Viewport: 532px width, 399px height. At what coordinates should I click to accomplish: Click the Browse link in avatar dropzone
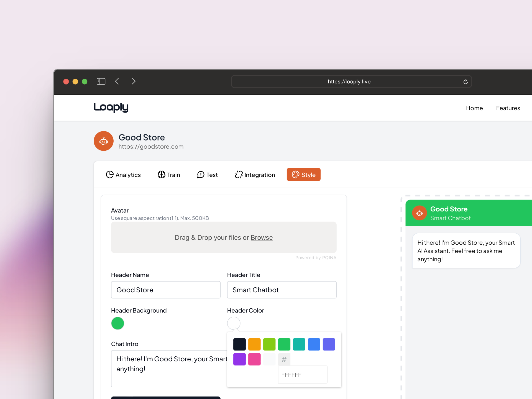click(x=262, y=237)
